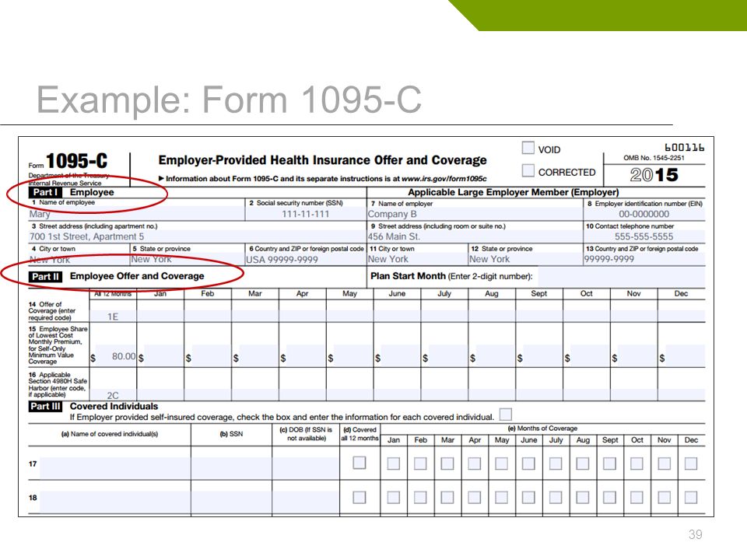Click the 2015 form year
The width and height of the screenshot is (747, 560).
point(654,175)
